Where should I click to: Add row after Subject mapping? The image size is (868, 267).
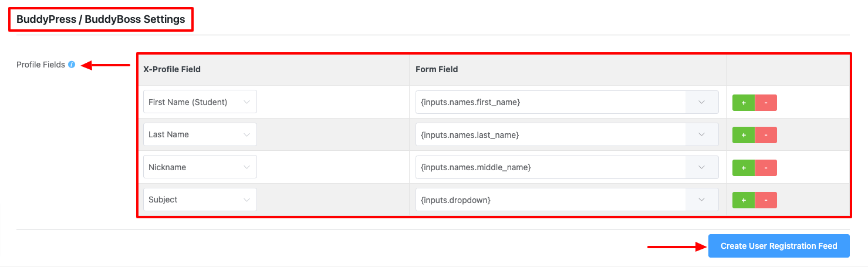(x=744, y=200)
